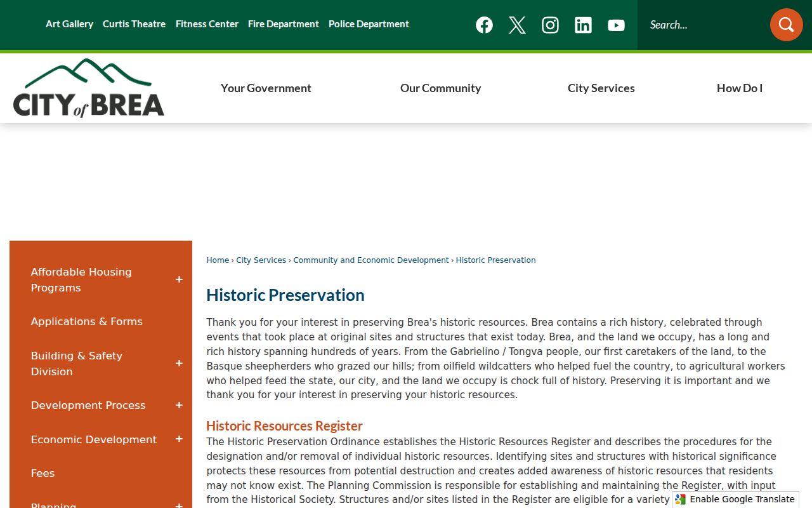
Task: Visit the Fire Department link
Action: (284, 24)
